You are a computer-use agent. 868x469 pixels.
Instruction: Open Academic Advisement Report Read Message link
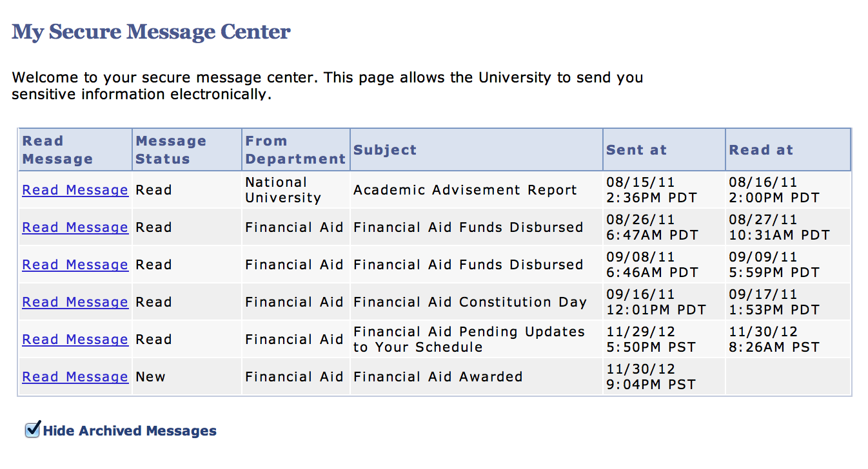(75, 190)
